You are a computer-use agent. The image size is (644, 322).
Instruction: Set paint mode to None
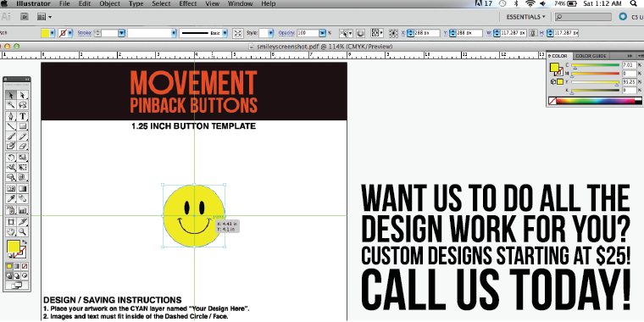(x=25, y=266)
